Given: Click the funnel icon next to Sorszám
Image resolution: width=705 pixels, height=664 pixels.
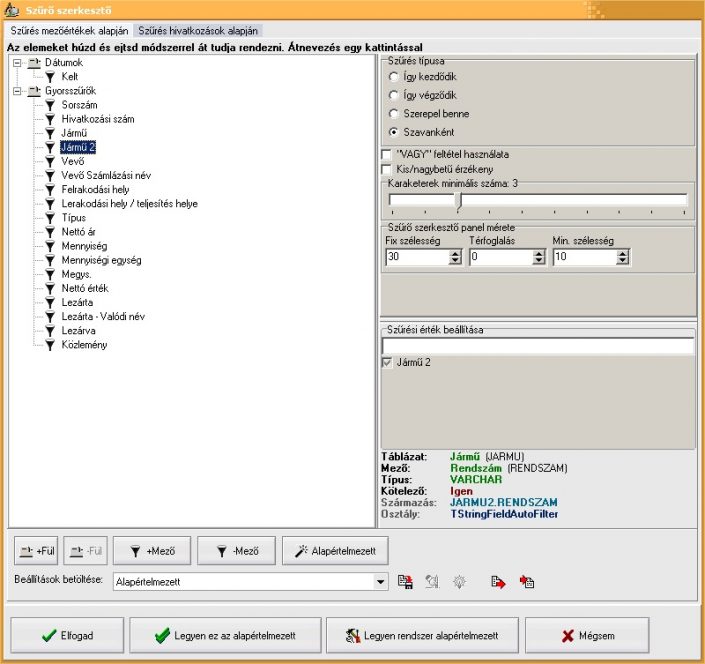Looking at the screenshot, I should [48, 104].
